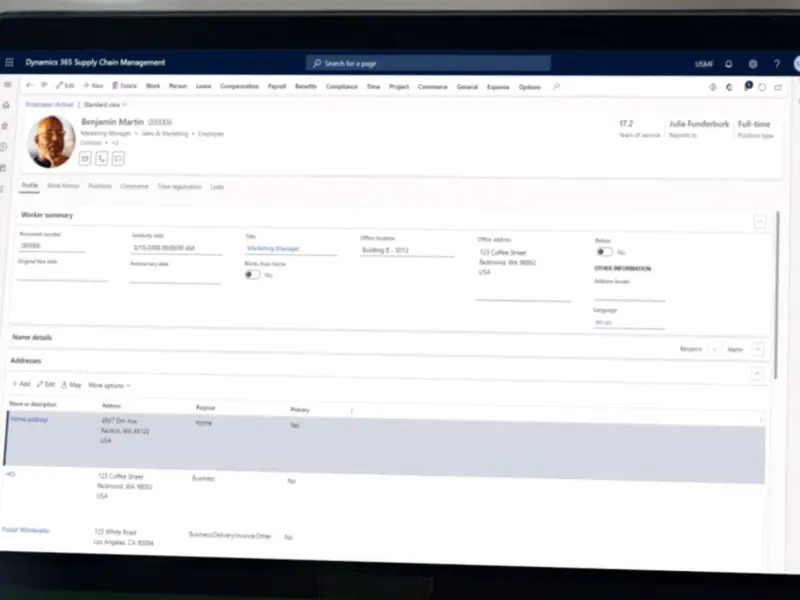Click the refresh icon in top toolbar
Image resolution: width=800 pixels, height=600 pixels.
(x=762, y=87)
